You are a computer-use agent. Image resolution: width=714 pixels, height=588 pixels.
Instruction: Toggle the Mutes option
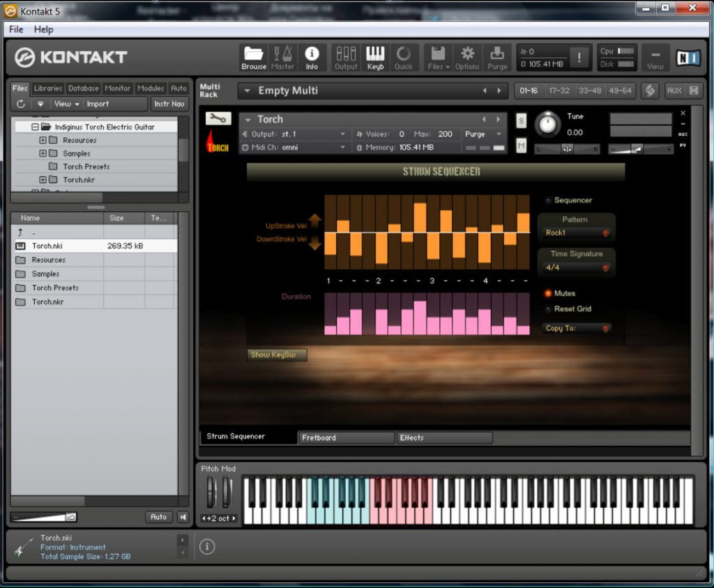pyautogui.click(x=548, y=293)
